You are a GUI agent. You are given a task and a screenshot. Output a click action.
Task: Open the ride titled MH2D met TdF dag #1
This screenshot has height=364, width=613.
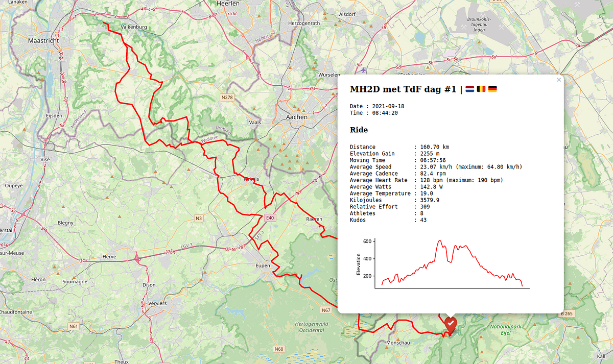click(x=403, y=88)
